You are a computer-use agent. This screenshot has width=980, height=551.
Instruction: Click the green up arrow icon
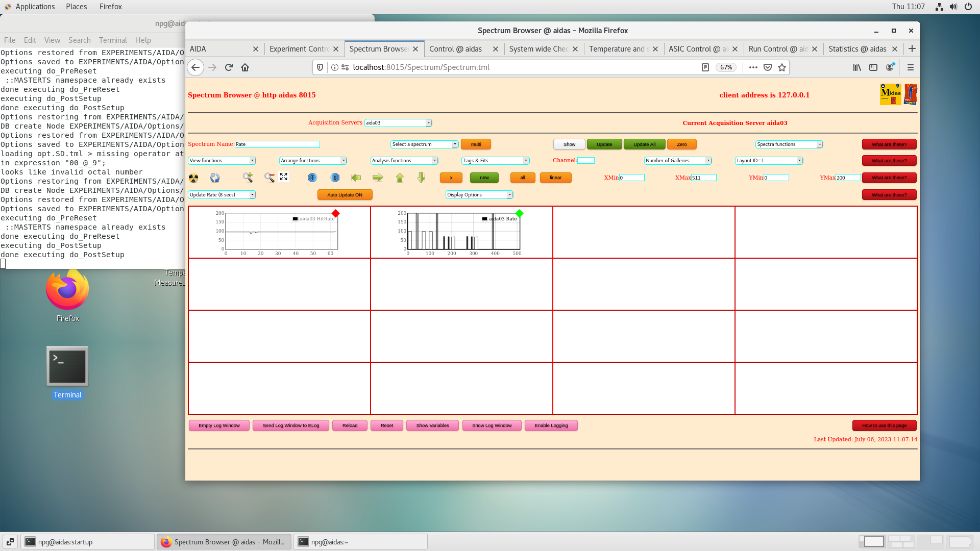pyautogui.click(x=400, y=178)
